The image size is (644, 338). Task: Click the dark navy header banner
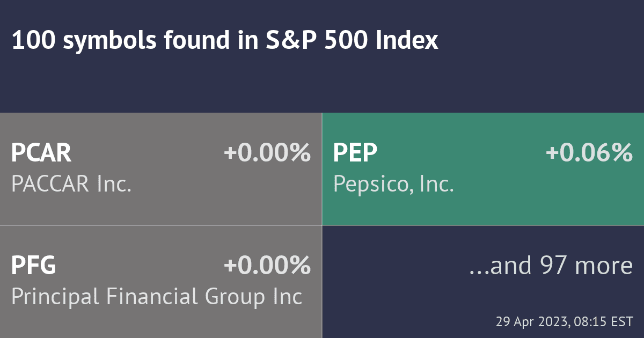coord(322,56)
